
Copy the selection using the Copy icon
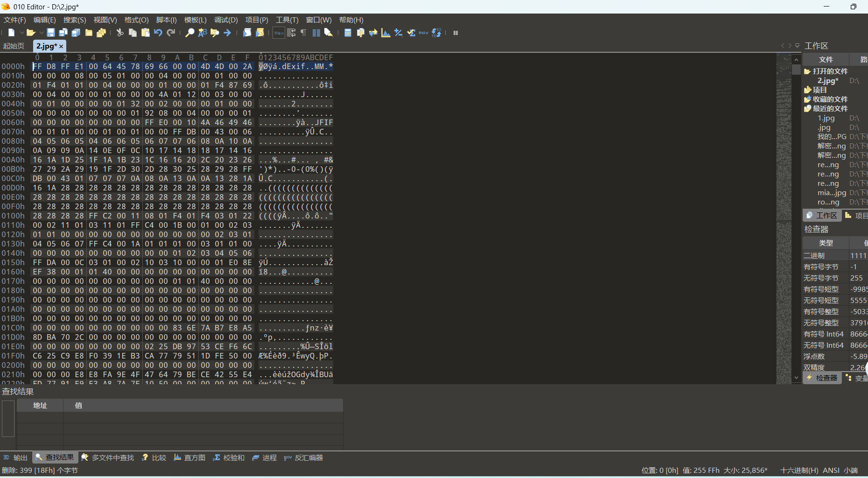coord(133,33)
